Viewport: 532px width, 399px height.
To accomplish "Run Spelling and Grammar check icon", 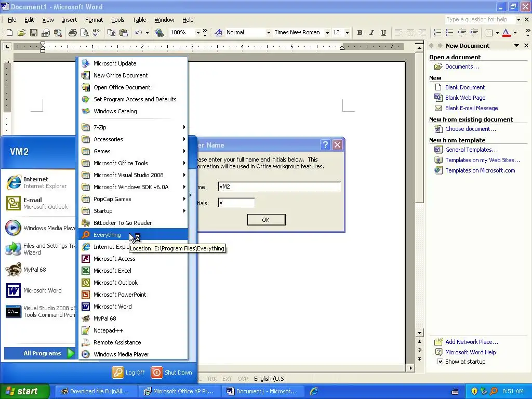I will click(x=96, y=33).
